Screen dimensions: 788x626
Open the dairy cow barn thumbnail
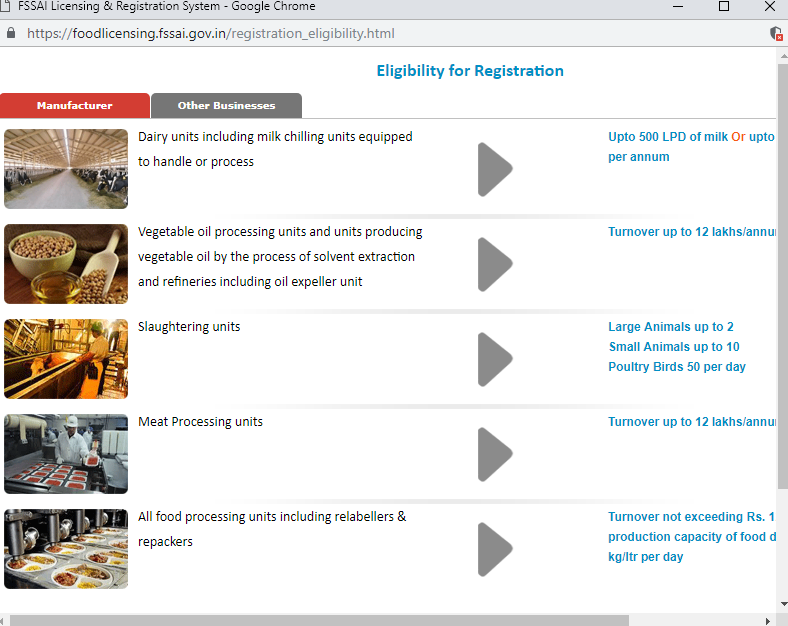tap(66, 169)
